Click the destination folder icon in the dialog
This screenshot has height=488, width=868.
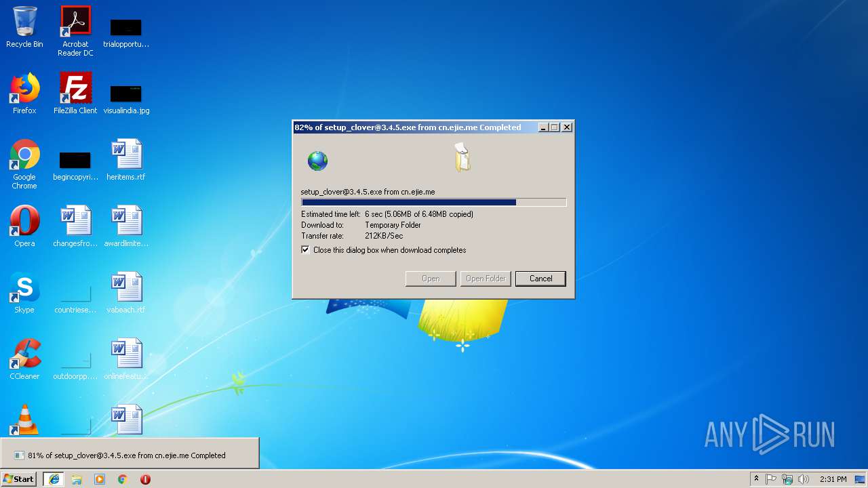pos(462,157)
